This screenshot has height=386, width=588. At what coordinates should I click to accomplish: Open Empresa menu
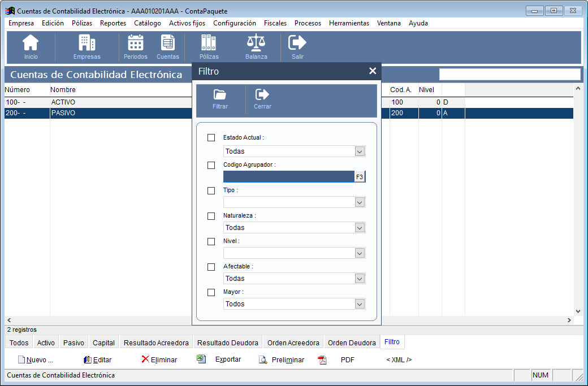click(x=21, y=23)
